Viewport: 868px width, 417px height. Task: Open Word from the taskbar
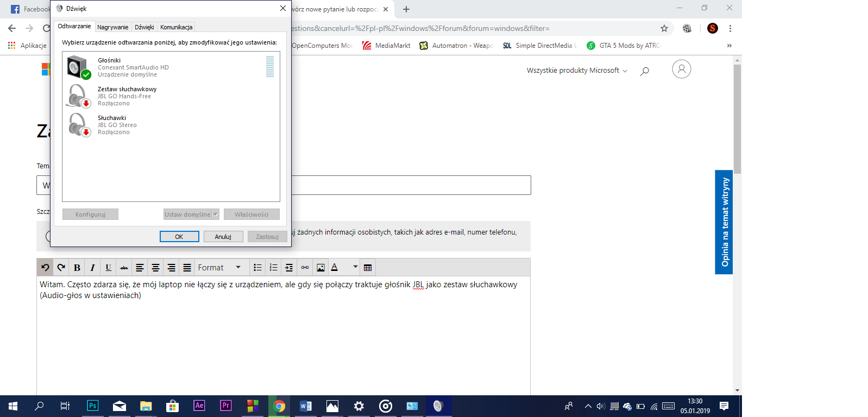pos(306,406)
